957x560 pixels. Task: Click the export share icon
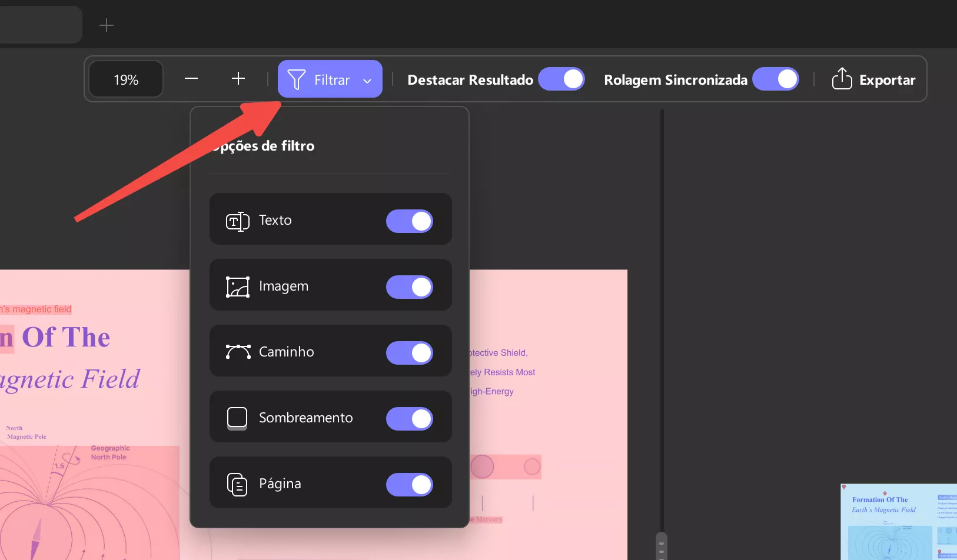(x=842, y=78)
